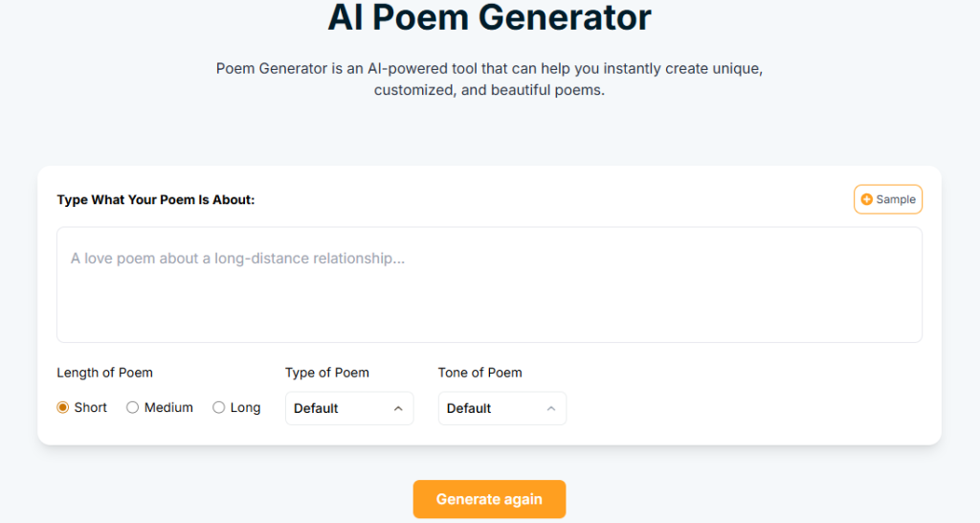This screenshot has height=523, width=980.
Task: Click the word "Long" beside its radio
Action: tap(245, 407)
